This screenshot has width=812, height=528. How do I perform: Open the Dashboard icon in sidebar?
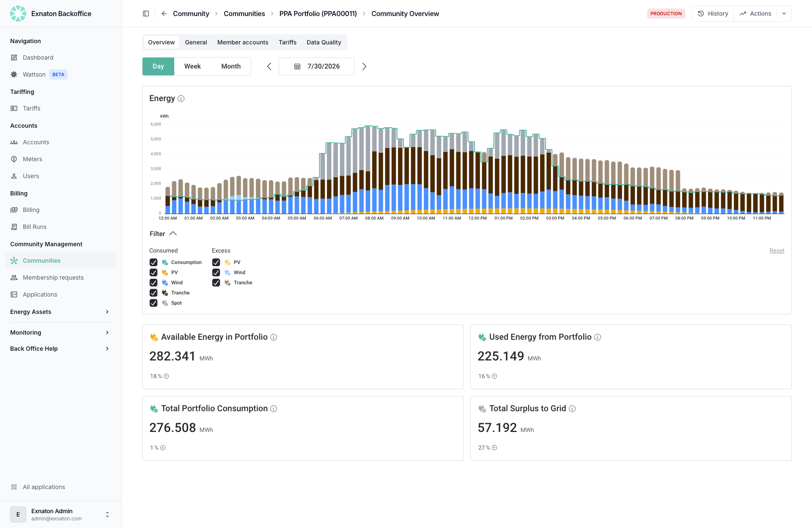[14, 58]
